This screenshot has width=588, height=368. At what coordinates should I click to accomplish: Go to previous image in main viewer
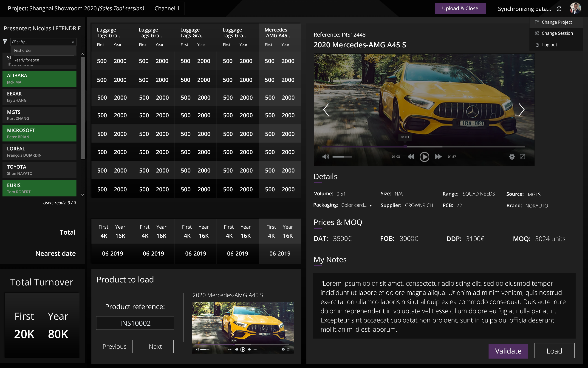(x=326, y=110)
